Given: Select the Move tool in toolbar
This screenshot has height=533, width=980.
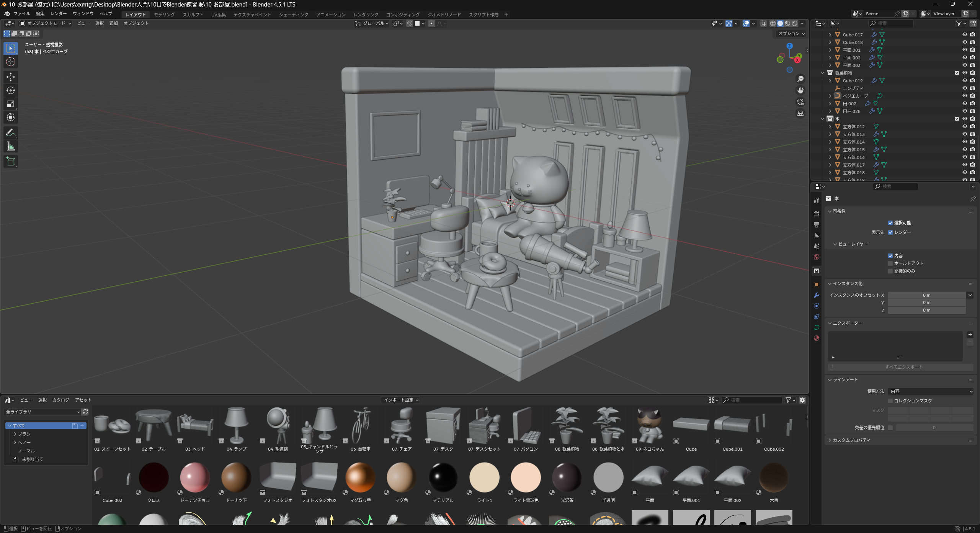Looking at the screenshot, I should [11, 77].
